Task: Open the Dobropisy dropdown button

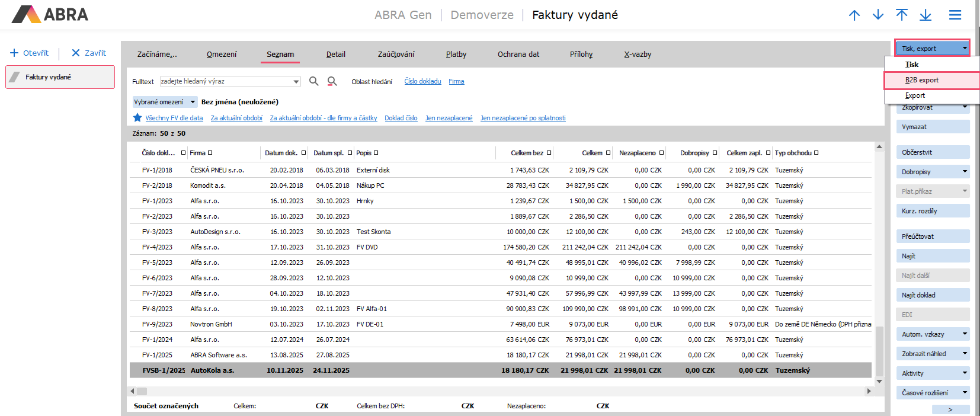Action: pyautogui.click(x=933, y=172)
